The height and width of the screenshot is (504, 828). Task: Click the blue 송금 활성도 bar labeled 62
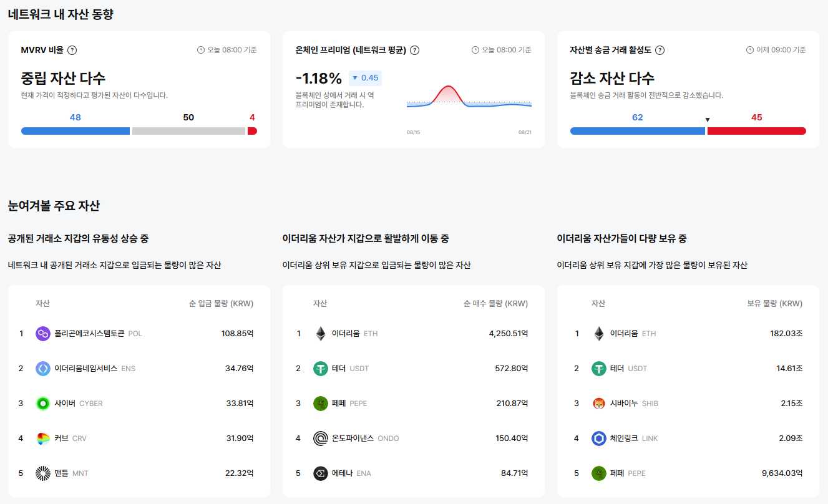click(x=638, y=131)
